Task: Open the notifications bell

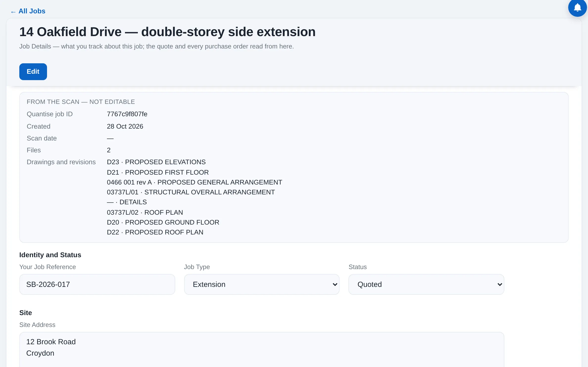Action: [x=577, y=7]
